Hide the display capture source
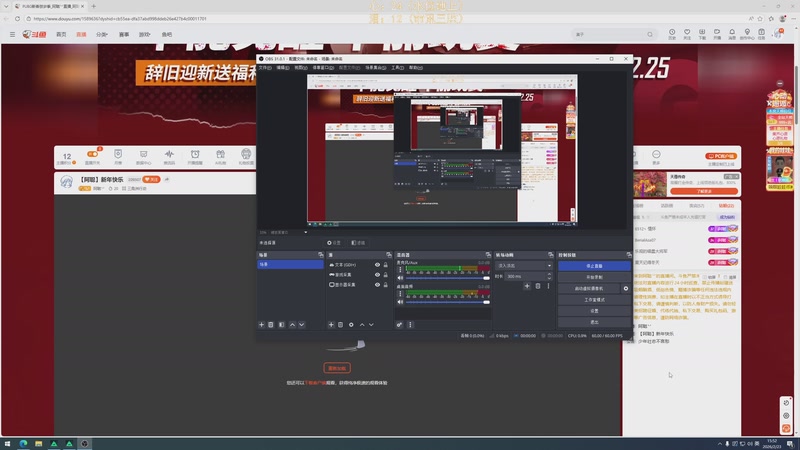 pos(378,285)
